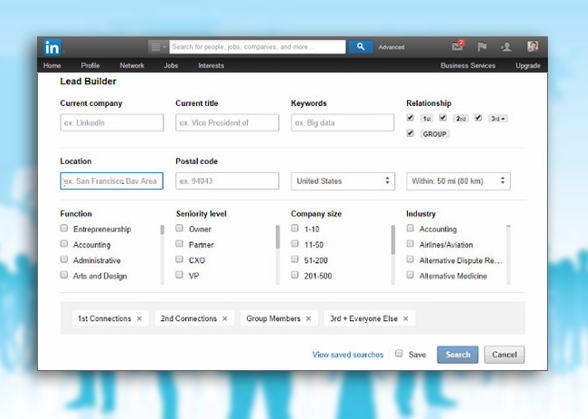Check the 11-50 company size checkbox

[x=295, y=244]
